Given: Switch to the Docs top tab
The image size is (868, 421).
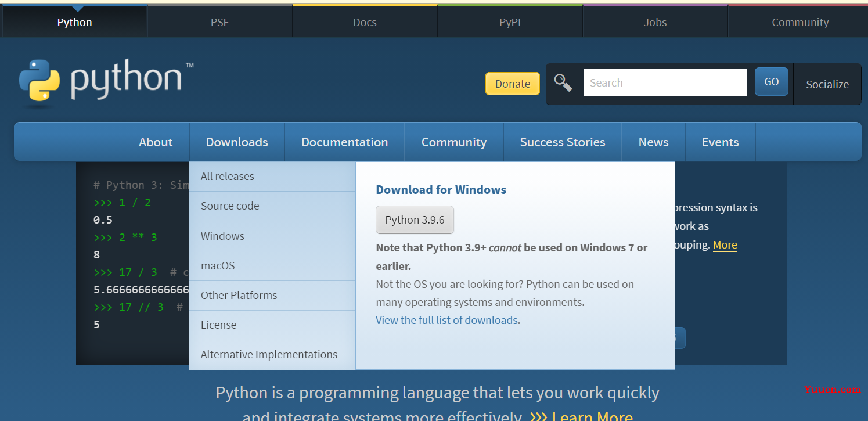Looking at the screenshot, I should [365, 22].
